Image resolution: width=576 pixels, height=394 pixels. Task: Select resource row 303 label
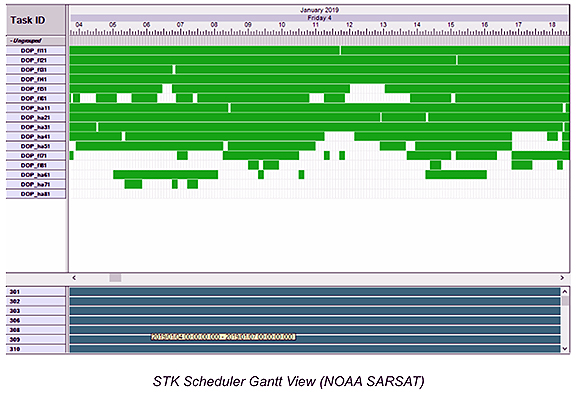click(x=36, y=311)
